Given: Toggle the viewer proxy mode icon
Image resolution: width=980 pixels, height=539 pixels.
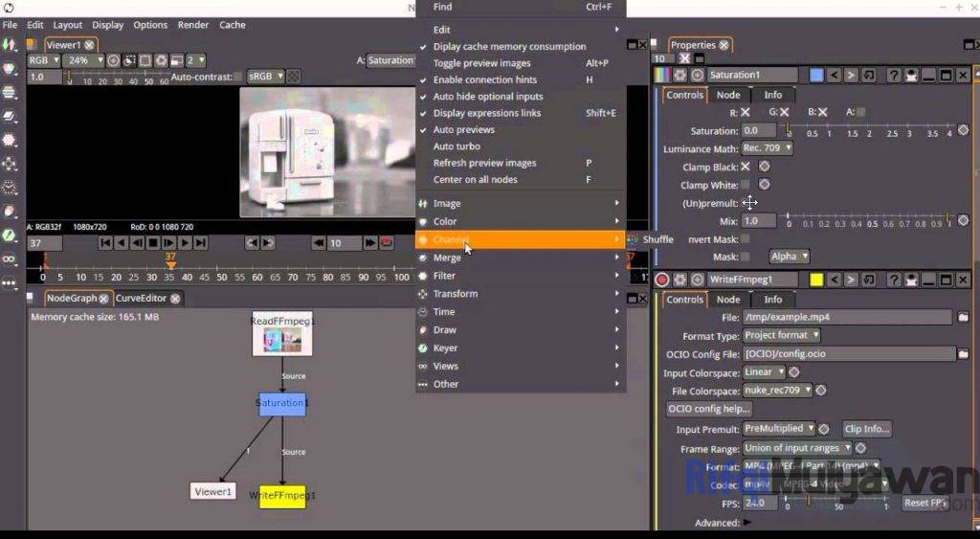Looking at the screenshot, I should pos(177,60).
